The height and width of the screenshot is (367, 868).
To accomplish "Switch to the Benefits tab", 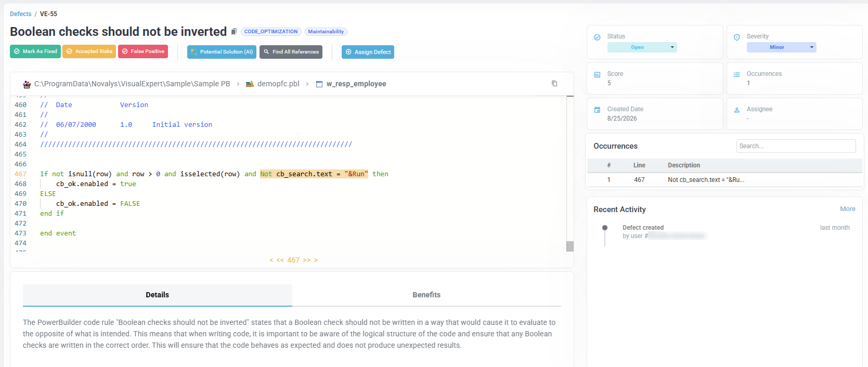I will point(426,295).
